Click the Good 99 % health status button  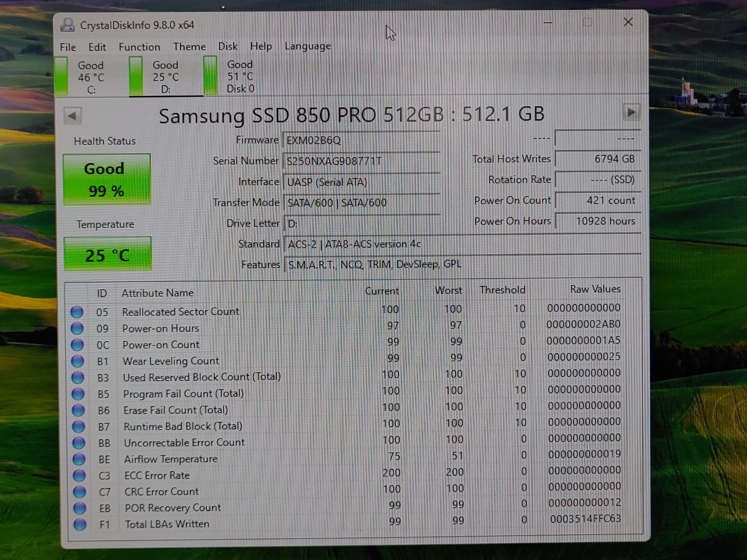[107, 179]
